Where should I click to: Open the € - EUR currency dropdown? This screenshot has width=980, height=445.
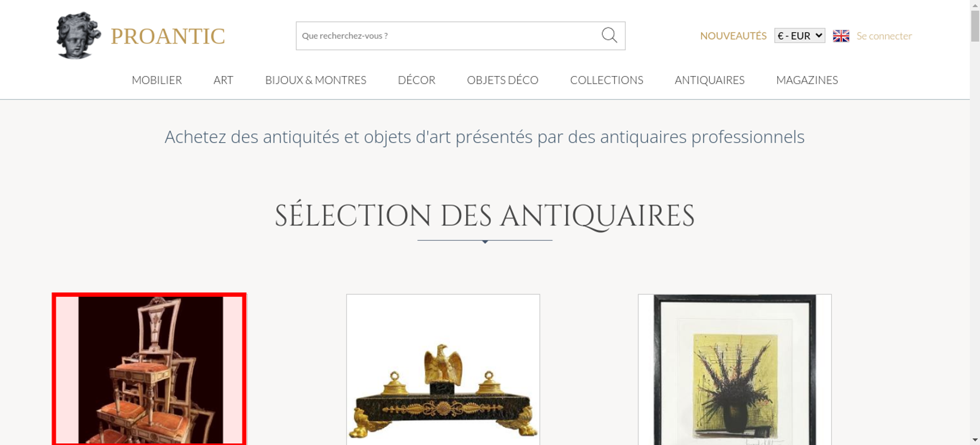click(800, 36)
